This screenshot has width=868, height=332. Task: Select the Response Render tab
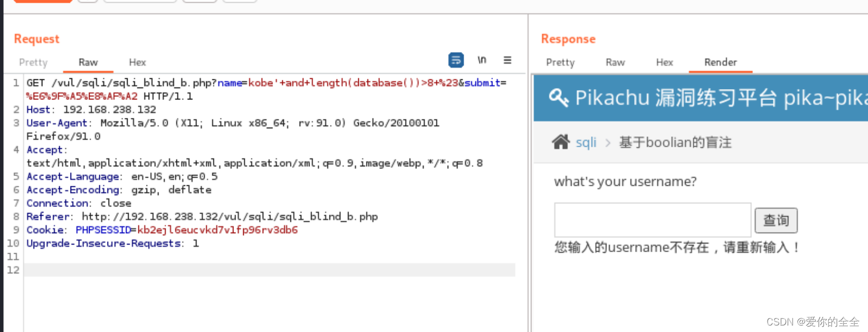point(720,62)
